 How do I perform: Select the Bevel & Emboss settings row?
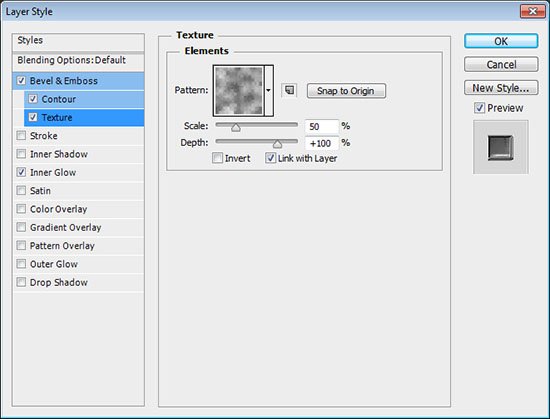78,81
